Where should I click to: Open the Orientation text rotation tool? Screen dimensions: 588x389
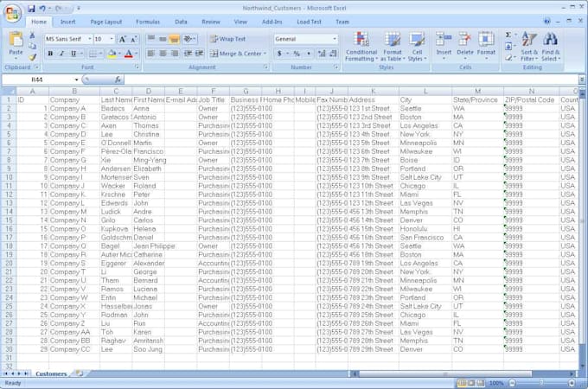pos(189,39)
